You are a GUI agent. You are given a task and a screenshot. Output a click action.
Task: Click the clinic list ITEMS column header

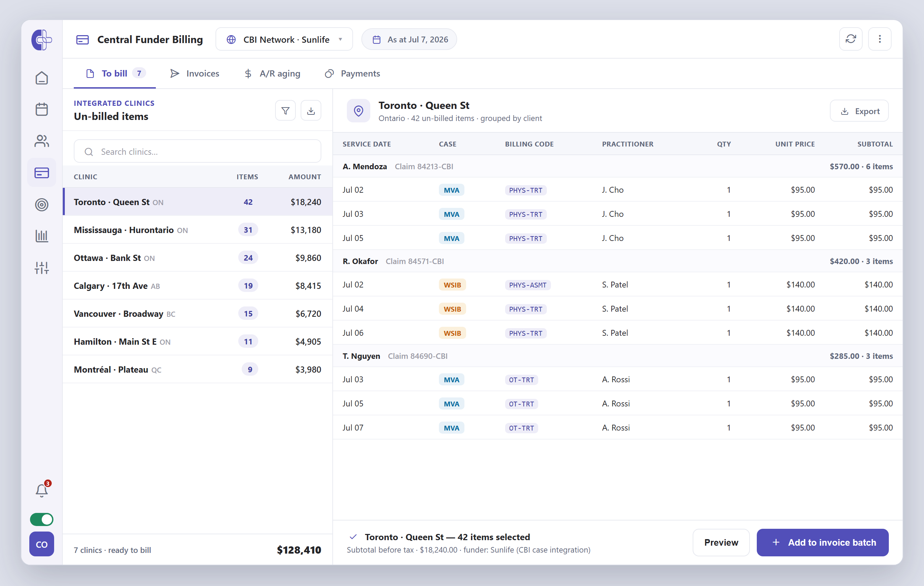pos(247,177)
